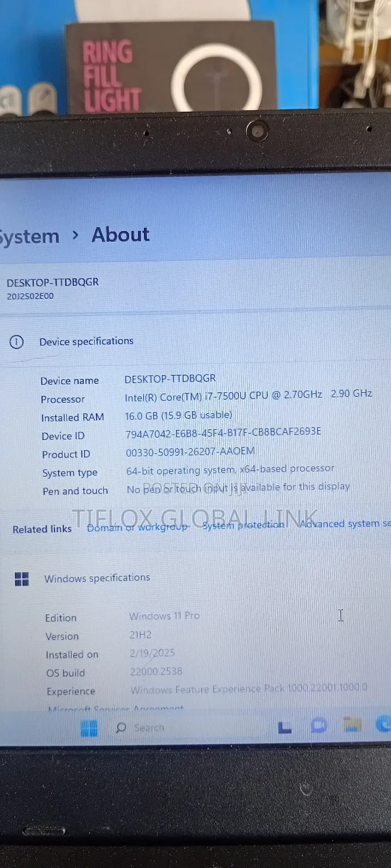Click the Version value 21H2
The image size is (391, 868).
(141, 634)
